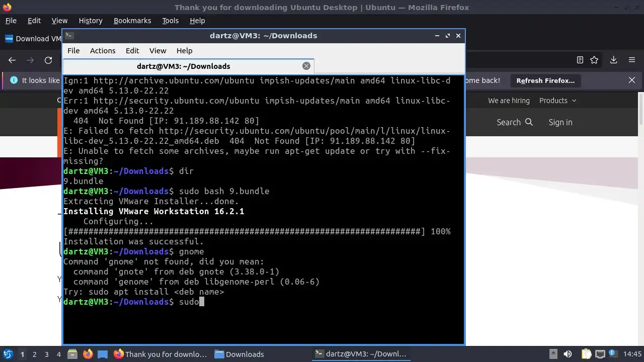644x362 pixels.
Task: Open the clipboard manager tray icon
Action: tap(586, 354)
